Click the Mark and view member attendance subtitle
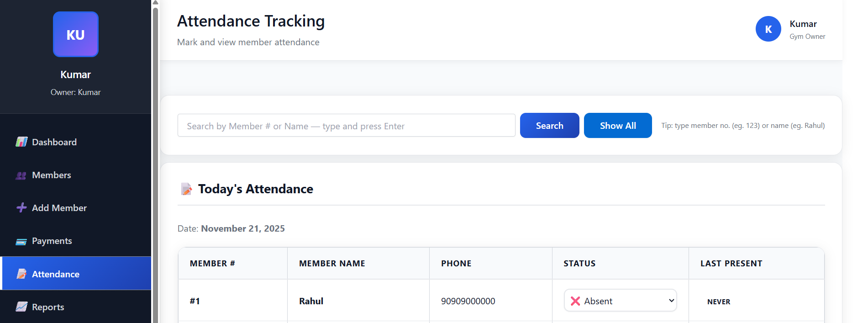The height and width of the screenshot is (323, 868). tap(248, 42)
